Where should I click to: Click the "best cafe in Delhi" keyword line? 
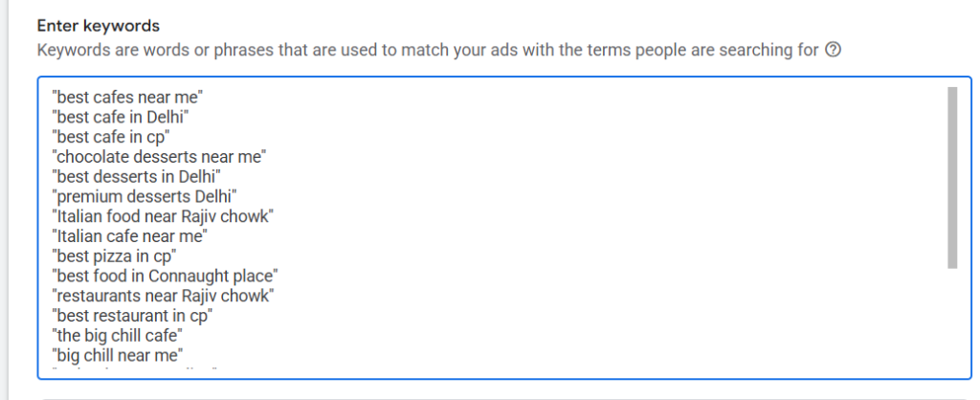(x=121, y=117)
